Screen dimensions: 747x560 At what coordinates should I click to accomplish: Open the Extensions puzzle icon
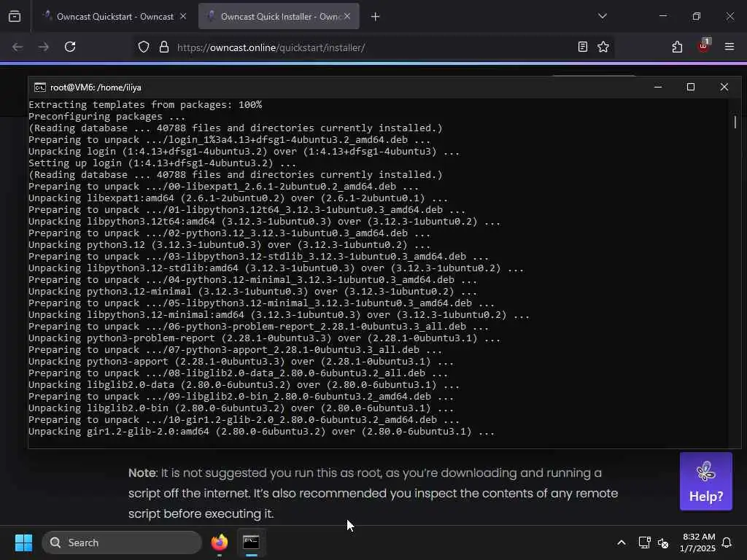click(x=677, y=47)
